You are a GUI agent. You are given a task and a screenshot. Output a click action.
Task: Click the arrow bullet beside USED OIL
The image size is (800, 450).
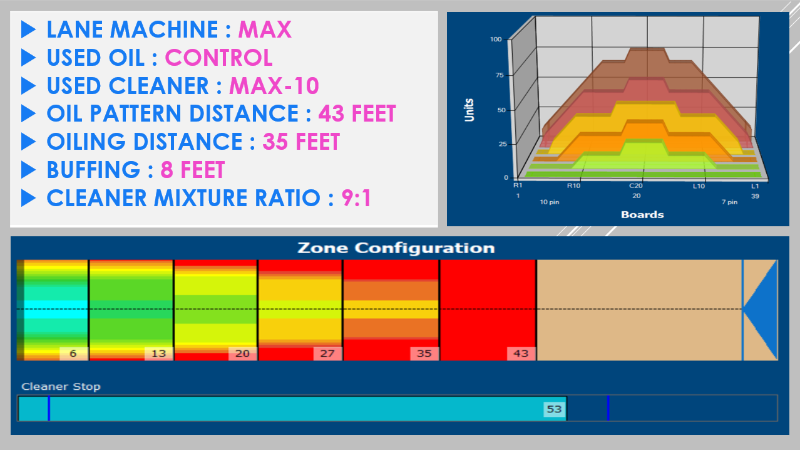click(29, 58)
